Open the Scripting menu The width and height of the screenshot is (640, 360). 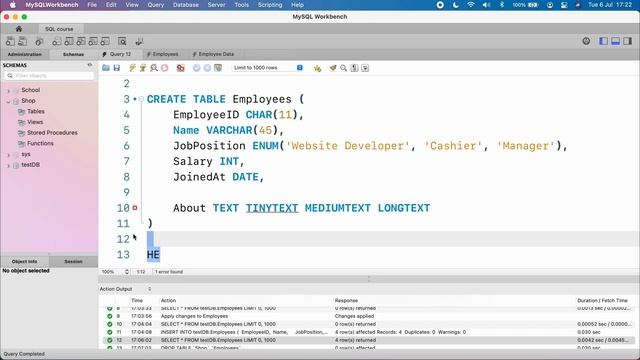270,5
